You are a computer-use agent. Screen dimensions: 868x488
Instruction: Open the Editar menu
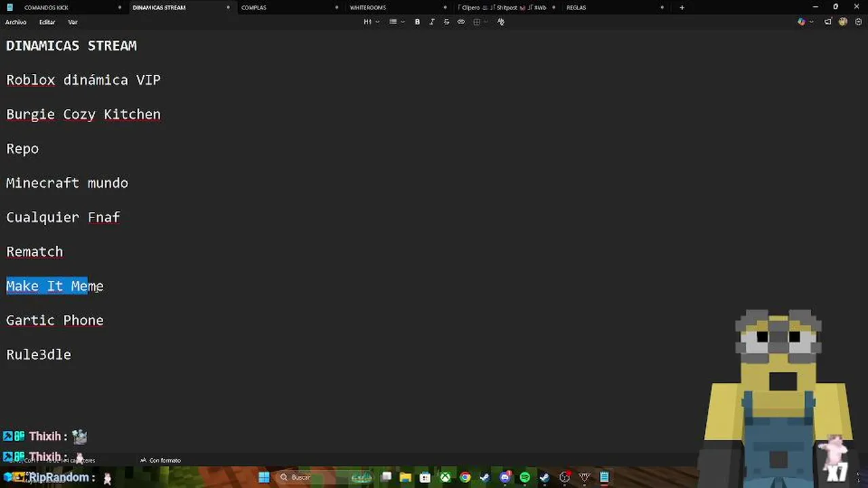[47, 22]
